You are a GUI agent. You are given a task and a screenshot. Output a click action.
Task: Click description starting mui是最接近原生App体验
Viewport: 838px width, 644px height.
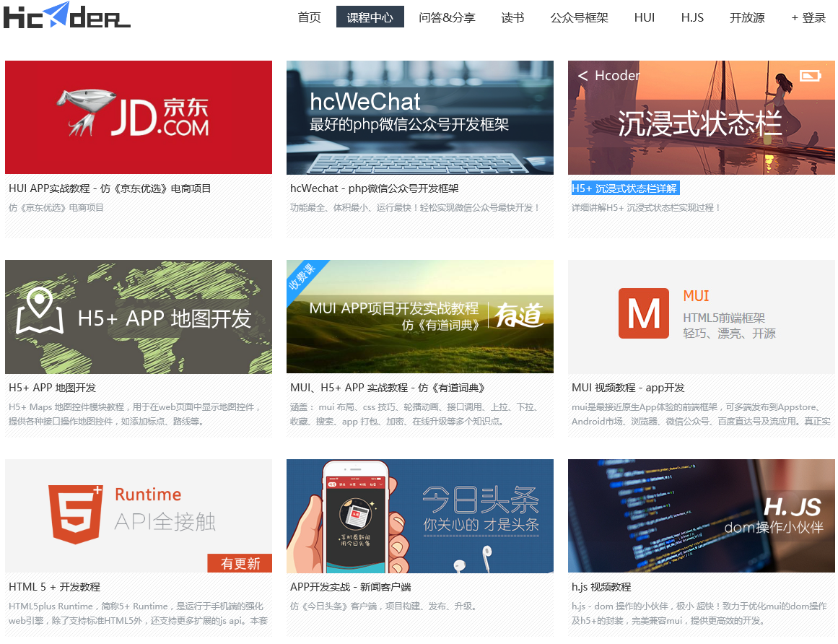click(x=701, y=414)
